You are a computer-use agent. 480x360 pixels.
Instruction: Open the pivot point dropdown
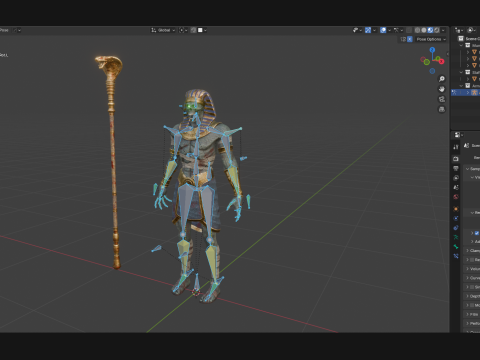[x=183, y=30]
